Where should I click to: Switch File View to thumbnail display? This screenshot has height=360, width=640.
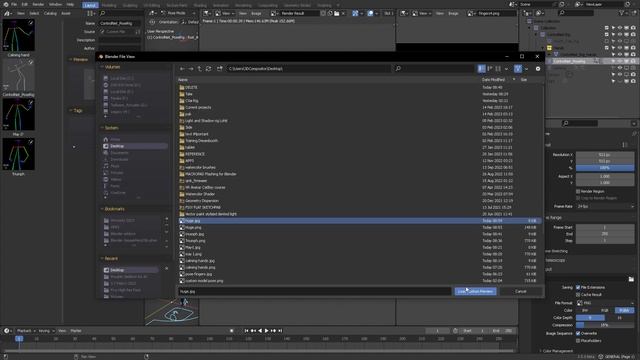(x=498, y=69)
